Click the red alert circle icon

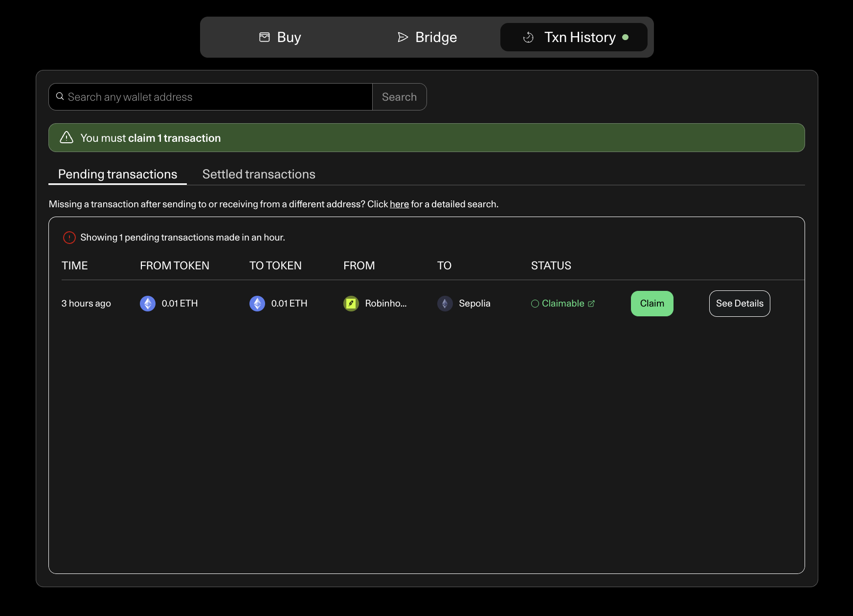(69, 238)
